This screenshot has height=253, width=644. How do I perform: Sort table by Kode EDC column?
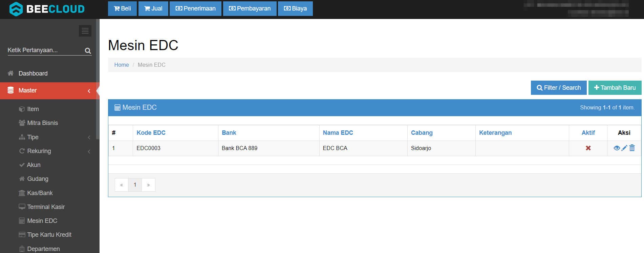pos(151,133)
